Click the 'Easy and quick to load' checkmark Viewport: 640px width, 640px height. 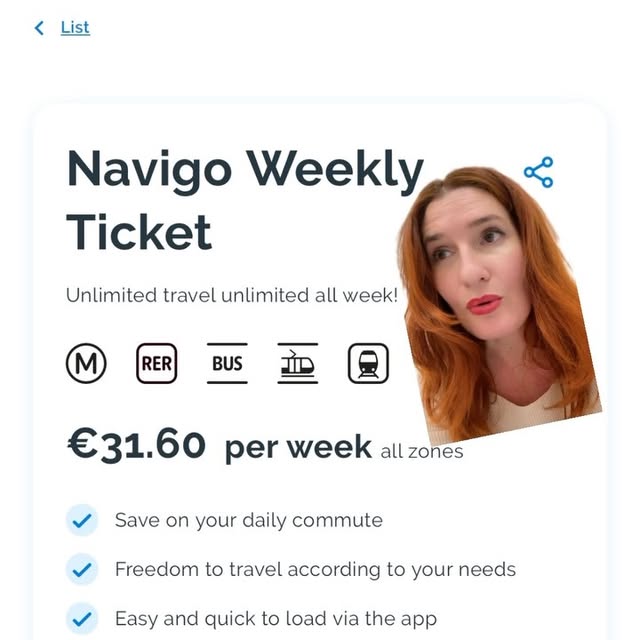(82, 619)
